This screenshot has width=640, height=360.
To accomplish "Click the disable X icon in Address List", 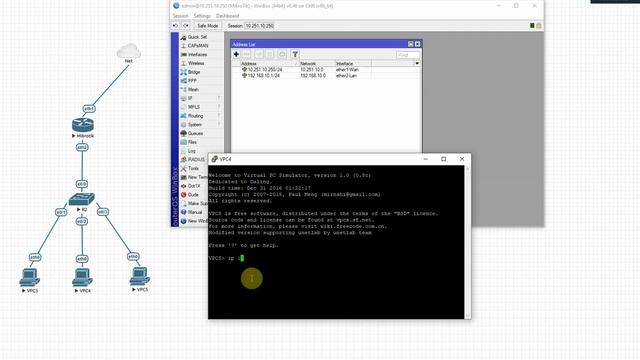I will point(270,54).
